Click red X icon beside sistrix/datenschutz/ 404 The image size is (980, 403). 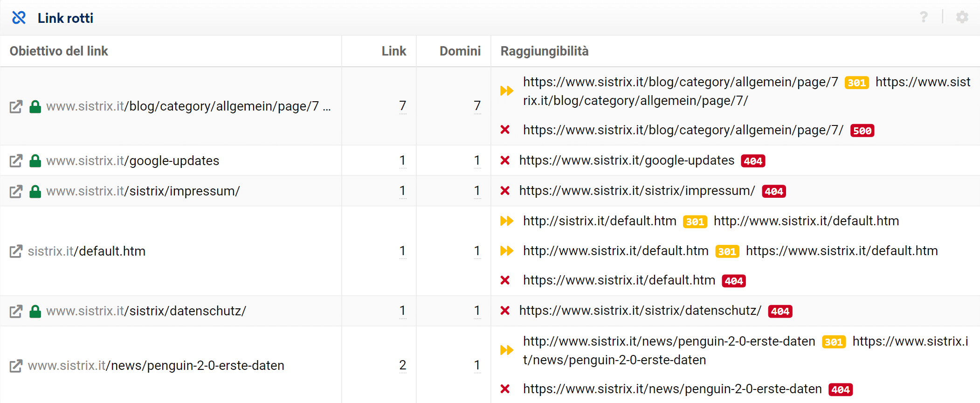[505, 311]
